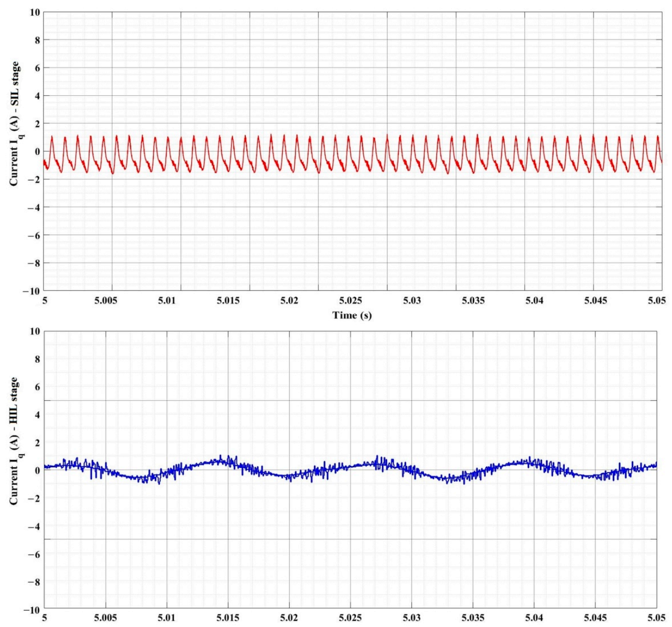Click the 0 y-tick label on the SIL plot

36,151
